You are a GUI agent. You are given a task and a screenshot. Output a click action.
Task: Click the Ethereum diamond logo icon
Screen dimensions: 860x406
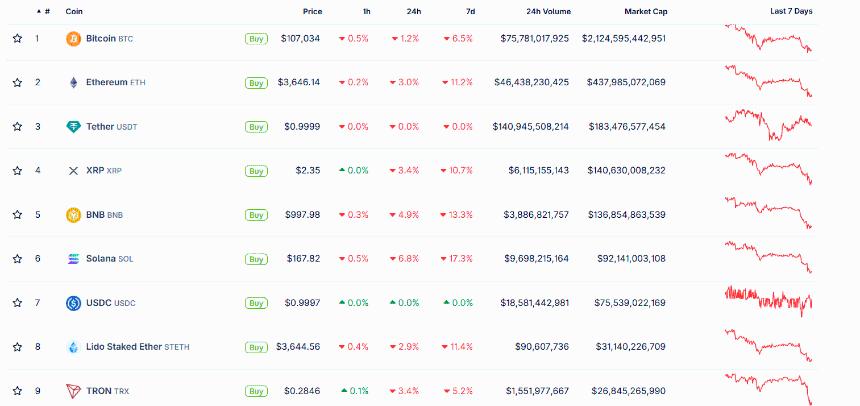[73, 82]
